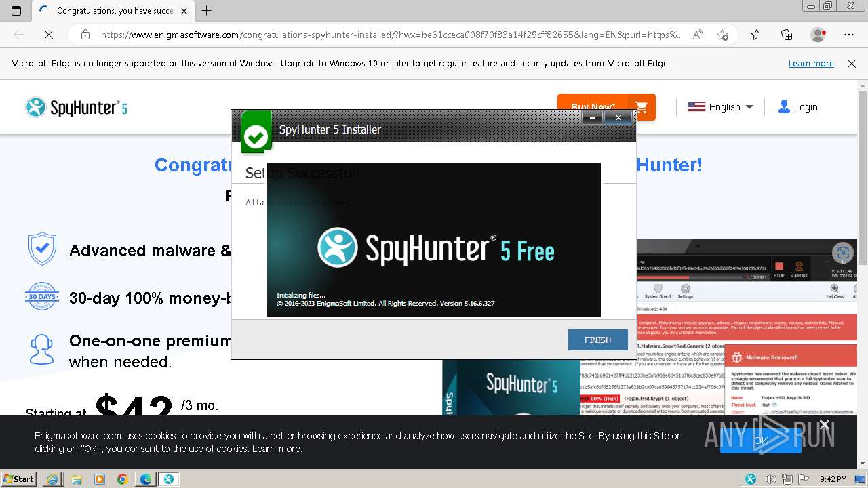
Task: Open Edge Settings and more menu
Action: pyautogui.click(x=849, y=35)
